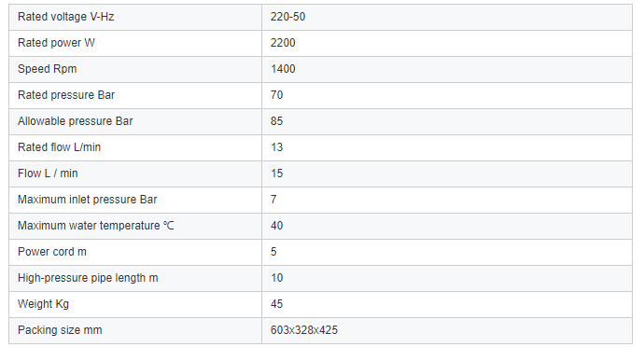Click the Rated flow L/min label
The width and height of the screenshot is (644, 347).
pyautogui.click(x=59, y=147)
